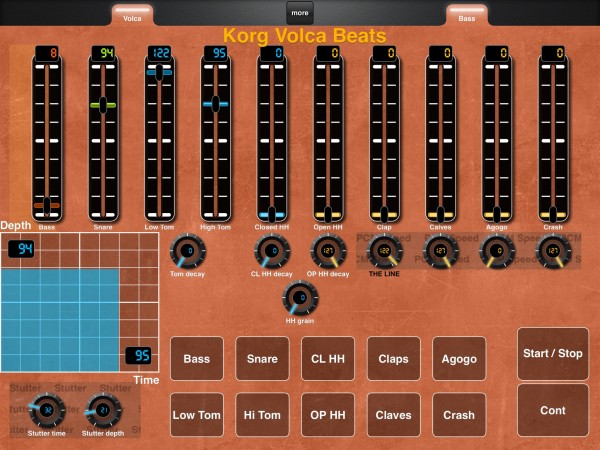Hit the Crash pad
The width and height of the screenshot is (600, 450).
(x=459, y=415)
